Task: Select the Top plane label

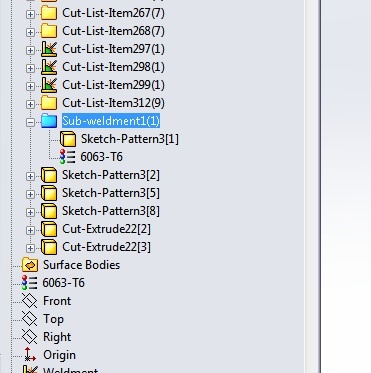Action: [x=53, y=319]
